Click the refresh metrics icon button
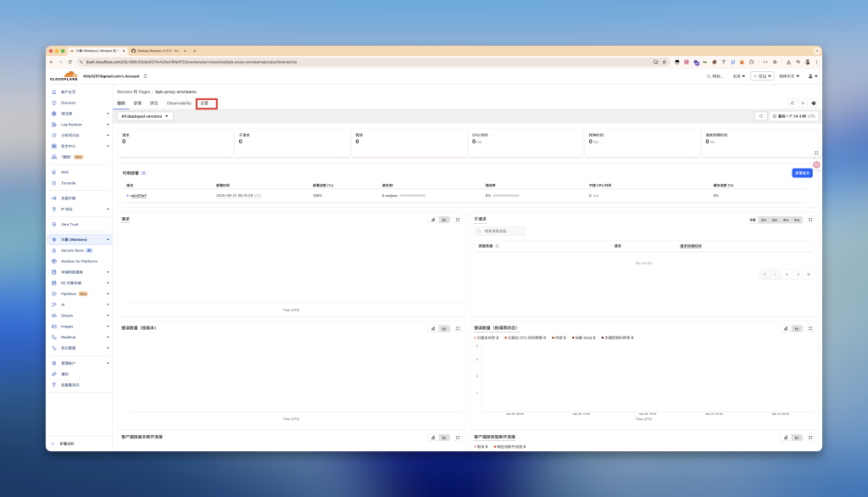Screen dimensions: 868x497 tap(761, 116)
